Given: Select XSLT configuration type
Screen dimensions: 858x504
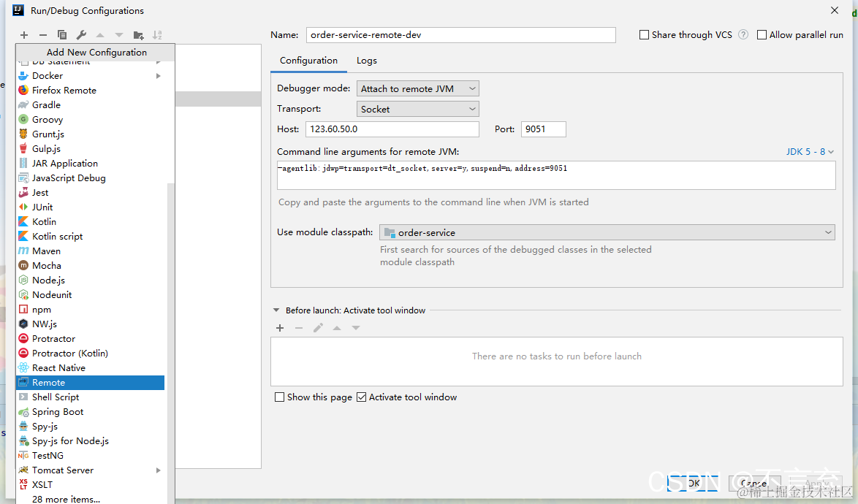Looking at the screenshot, I should pos(91,485).
